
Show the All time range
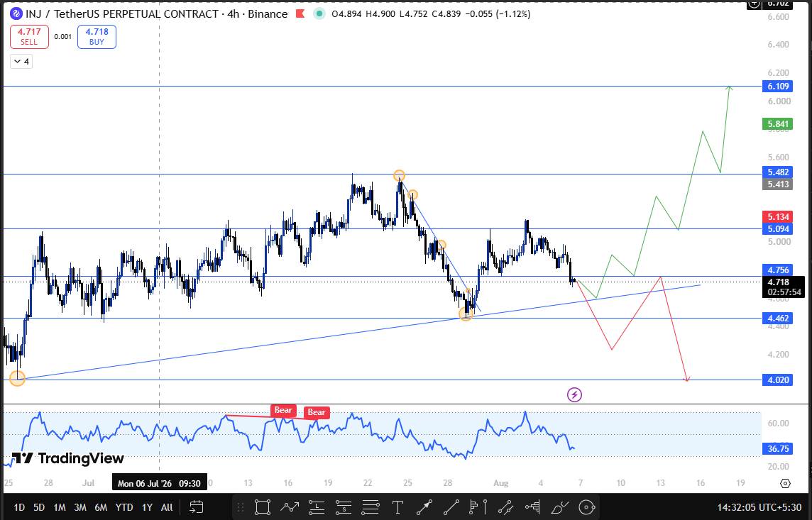click(x=167, y=507)
